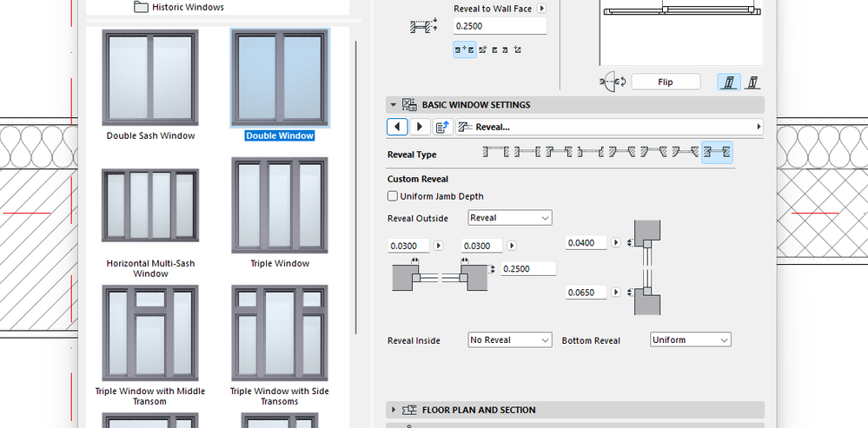The height and width of the screenshot is (428, 868).
Task: Select the fourth Reveal Type icon
Action: pyautogui.click(x=591, y=152)
